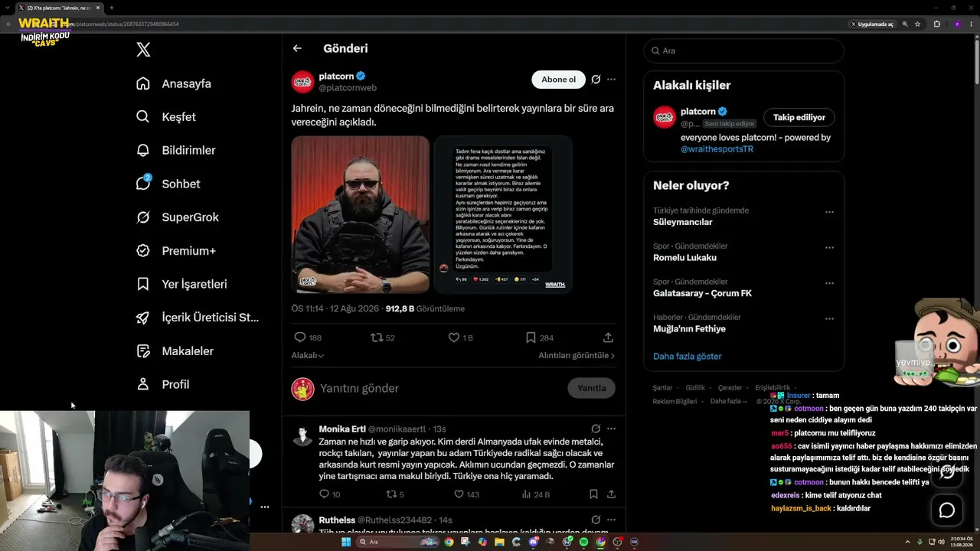The height and width of the screenshot is (551, 980).
Task: Open Galatasaray - Çorum FK trending topic
Action: [x=702, y=293]
